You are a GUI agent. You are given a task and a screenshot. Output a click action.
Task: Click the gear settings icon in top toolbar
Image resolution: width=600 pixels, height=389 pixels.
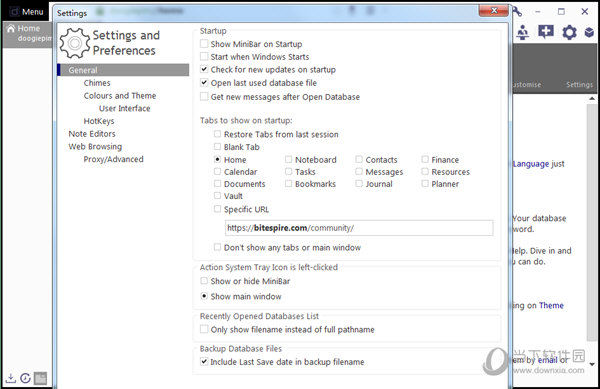pyautogui.click(x=569, y=32)
